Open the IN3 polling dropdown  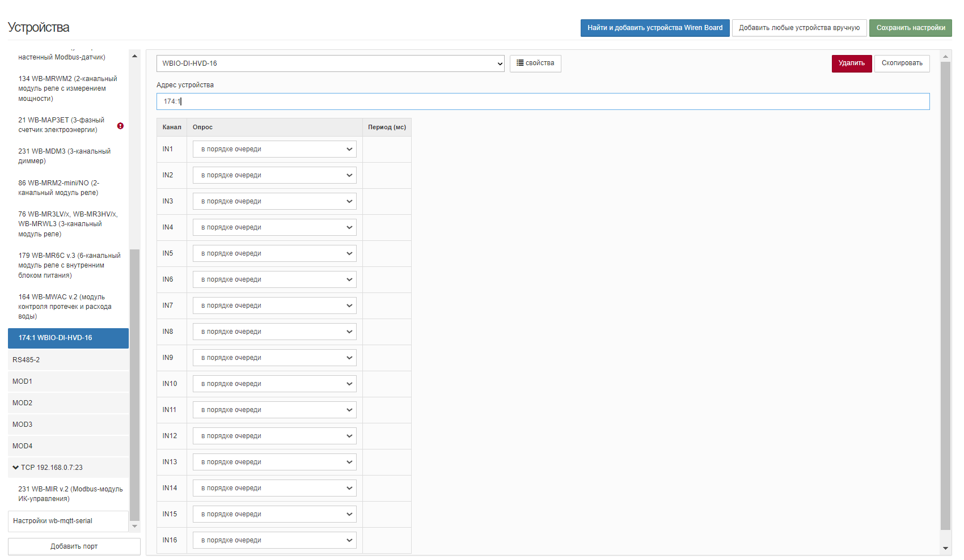(x=274, y=201)
